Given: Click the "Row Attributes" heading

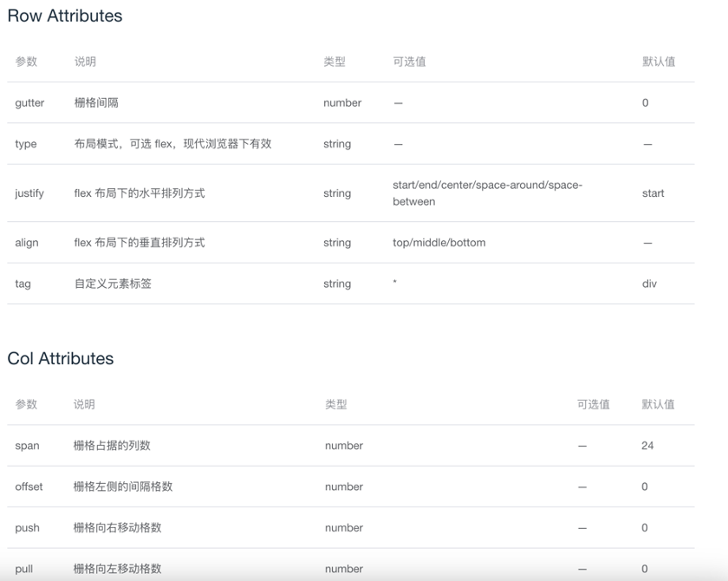Looking at the screenshot, I should pyautogui.click(x=65, y=16).
